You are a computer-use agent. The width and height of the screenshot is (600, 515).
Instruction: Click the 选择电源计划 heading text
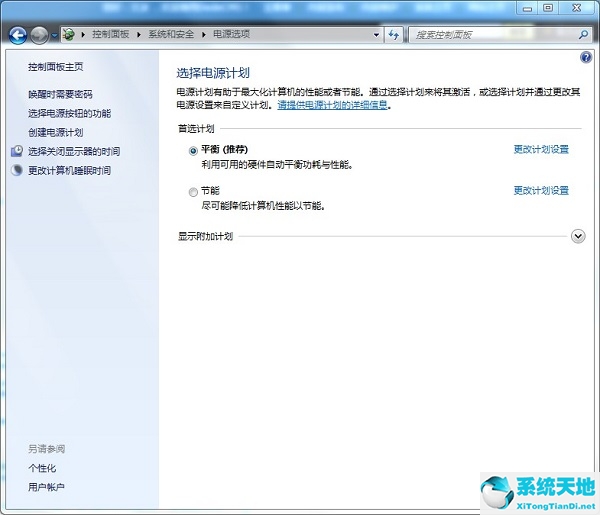point(213,73)
